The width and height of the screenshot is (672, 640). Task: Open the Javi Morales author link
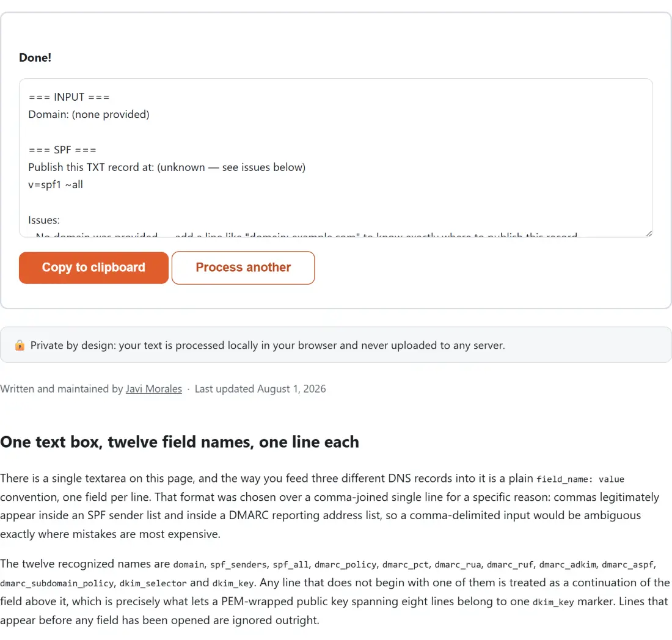click(153, 388)
